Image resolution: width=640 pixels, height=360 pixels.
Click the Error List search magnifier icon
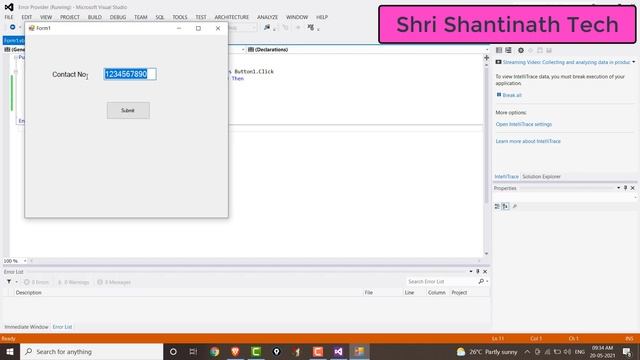(x=481, y=282)
